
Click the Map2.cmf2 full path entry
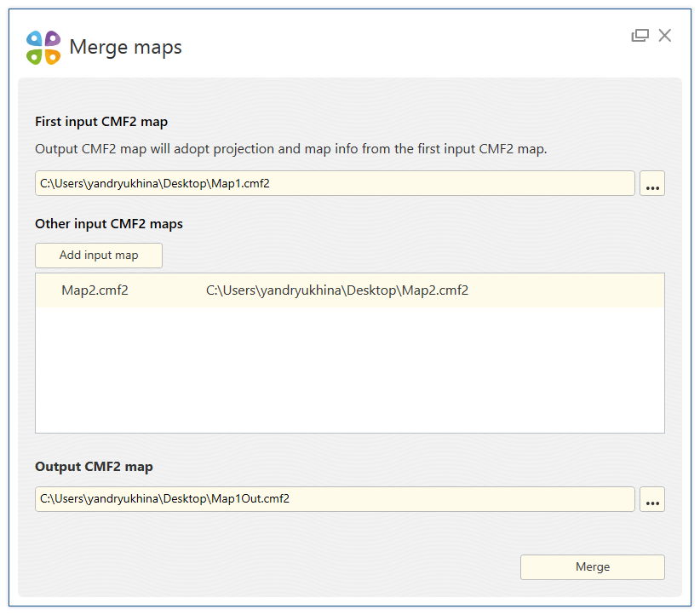[x=337, y=290]
